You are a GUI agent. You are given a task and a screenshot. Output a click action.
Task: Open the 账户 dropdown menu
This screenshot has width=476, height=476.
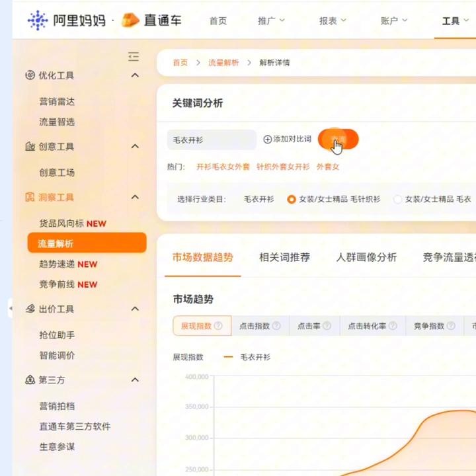394,20
